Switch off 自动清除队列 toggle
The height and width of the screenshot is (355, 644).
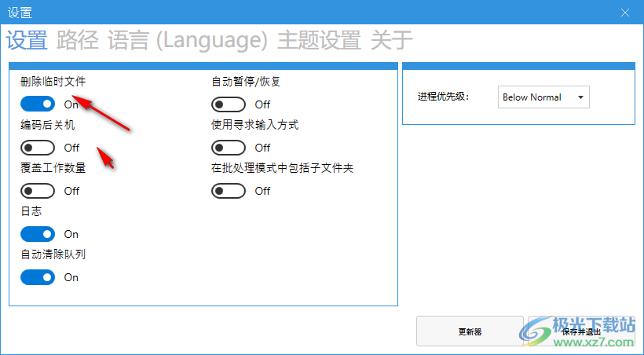click(x=38, y=277)
